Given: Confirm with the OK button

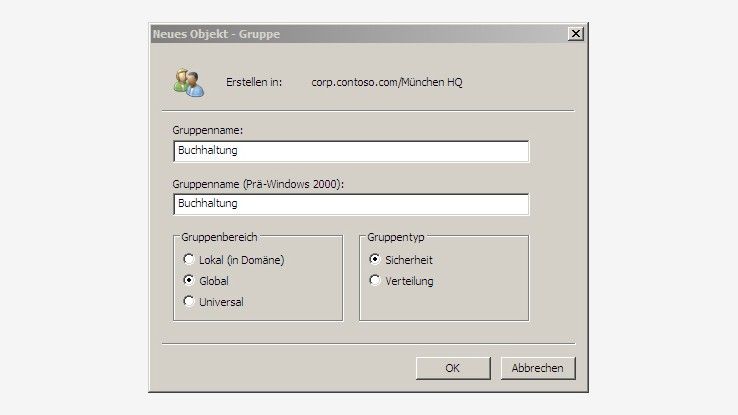Looking at the screenshot, I should (x=452, y=368).
